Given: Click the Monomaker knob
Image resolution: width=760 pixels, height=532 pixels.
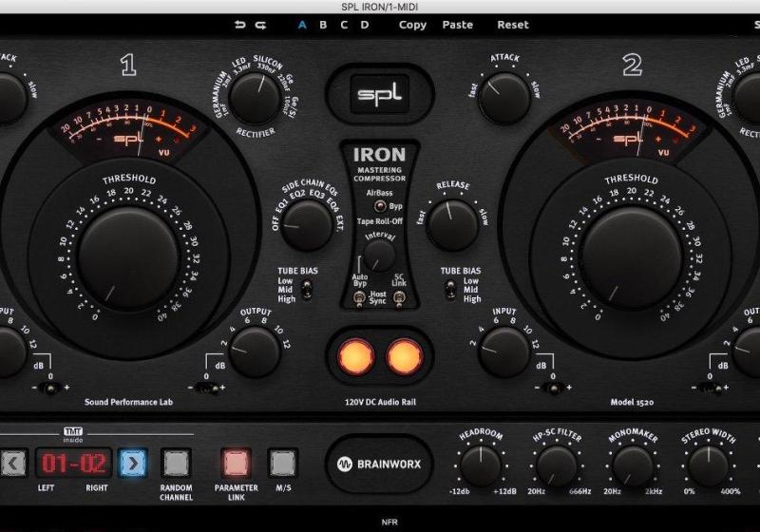Looking at the screenshot, I should tap(633, 465).
